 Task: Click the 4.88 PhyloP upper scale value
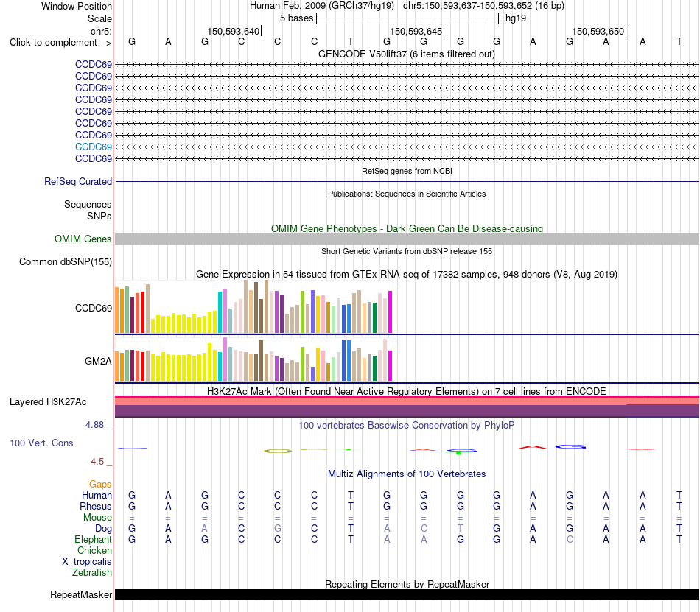(94, 425)
